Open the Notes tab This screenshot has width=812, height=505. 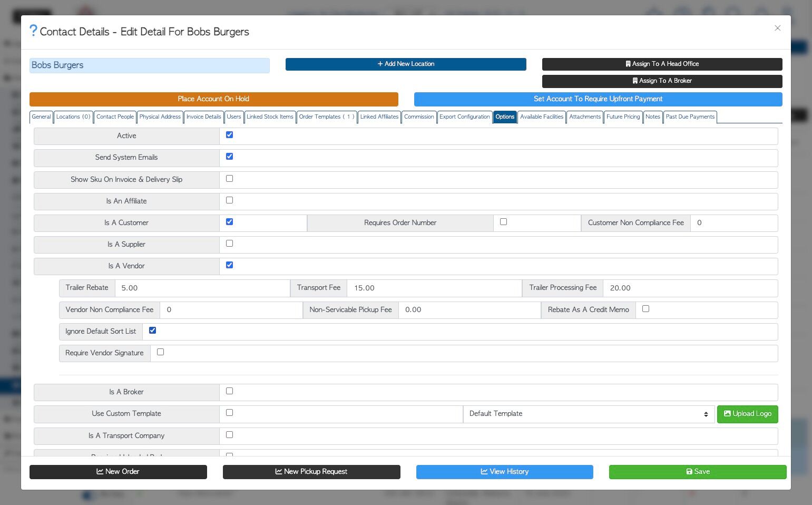(653, 117)
